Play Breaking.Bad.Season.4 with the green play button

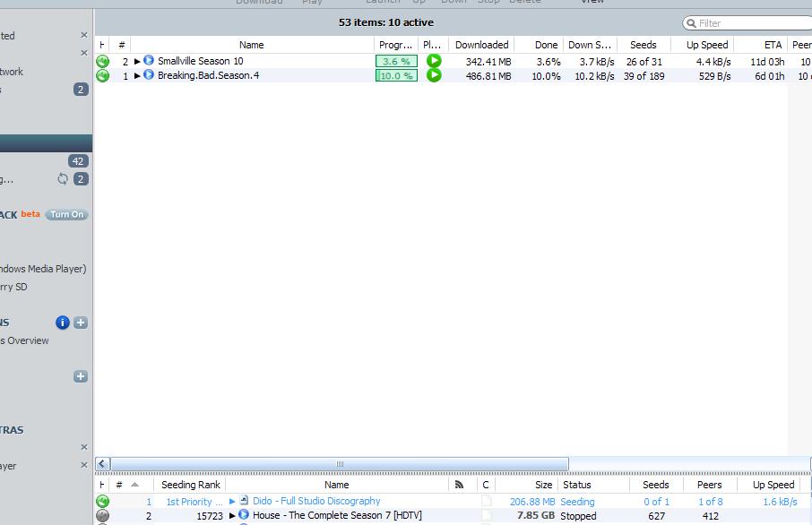click(434, 75)
